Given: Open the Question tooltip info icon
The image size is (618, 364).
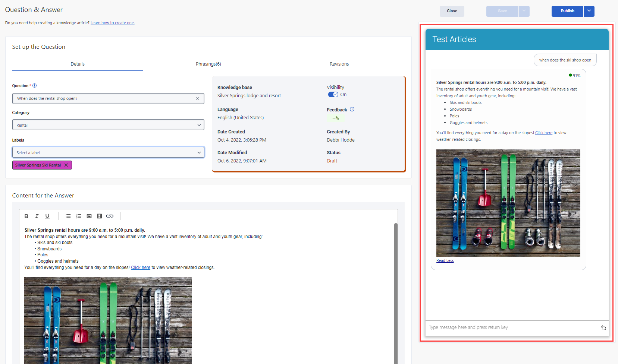Looking at the screenshot, I should [x=34, y=85].
